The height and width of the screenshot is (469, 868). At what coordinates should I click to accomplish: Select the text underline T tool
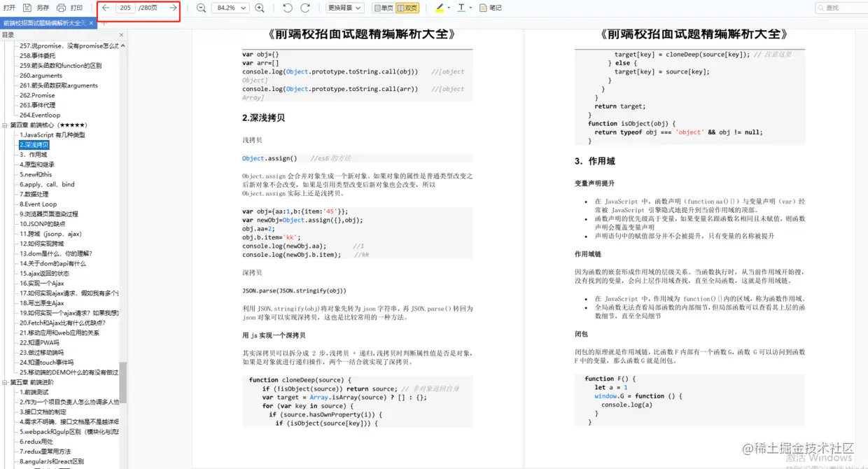point(461,8)
